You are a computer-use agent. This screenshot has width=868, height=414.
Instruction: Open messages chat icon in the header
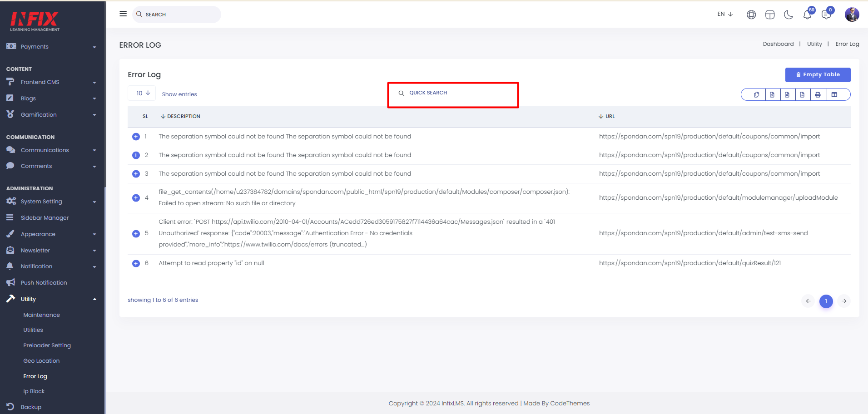point(827,14)
